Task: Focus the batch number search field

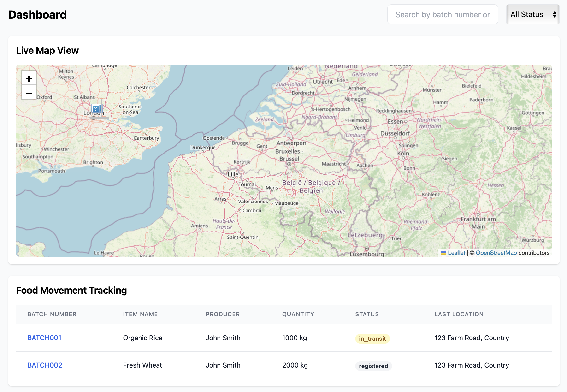Action: (x=442, y=14)
